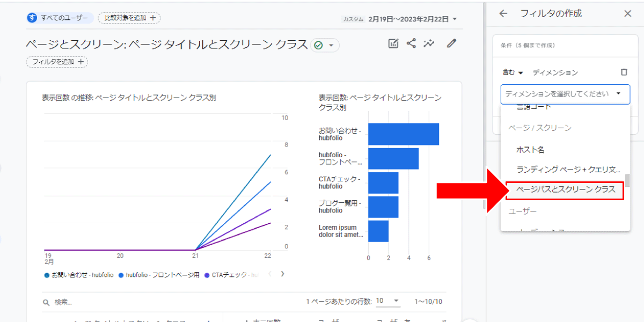Delete the condition with trash icon
Screen dimensions: 644x322
624,72
